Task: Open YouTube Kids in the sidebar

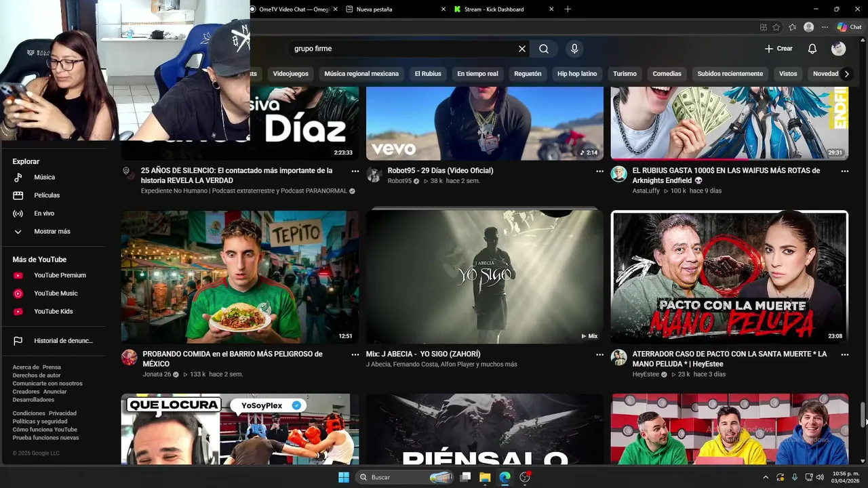Action: point(53,311)
